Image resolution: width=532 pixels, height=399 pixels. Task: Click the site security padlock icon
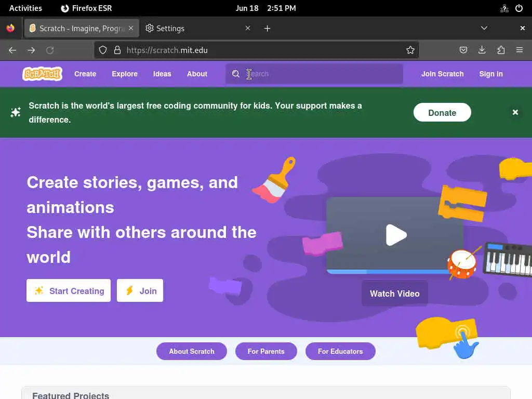point(117,50)
